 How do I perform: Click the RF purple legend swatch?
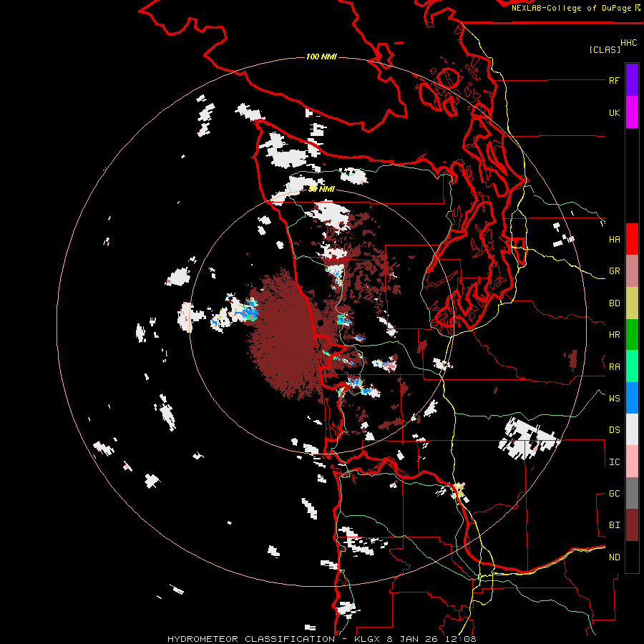coord(632,80)
